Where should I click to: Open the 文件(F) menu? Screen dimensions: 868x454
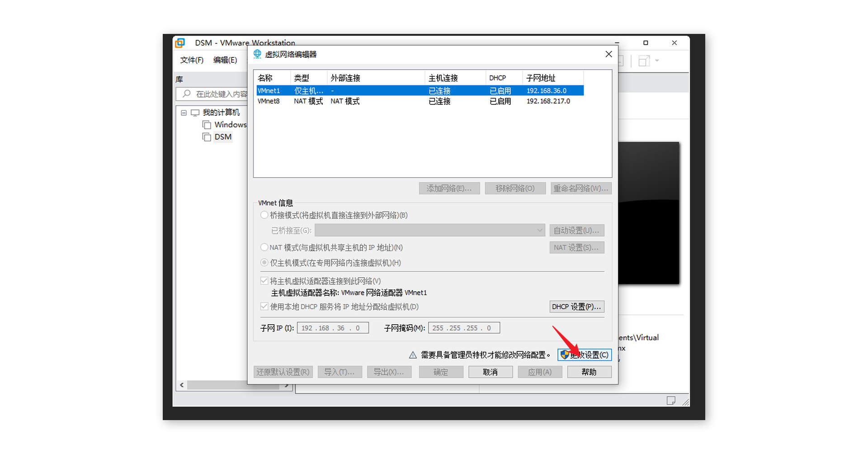(192, 60)
